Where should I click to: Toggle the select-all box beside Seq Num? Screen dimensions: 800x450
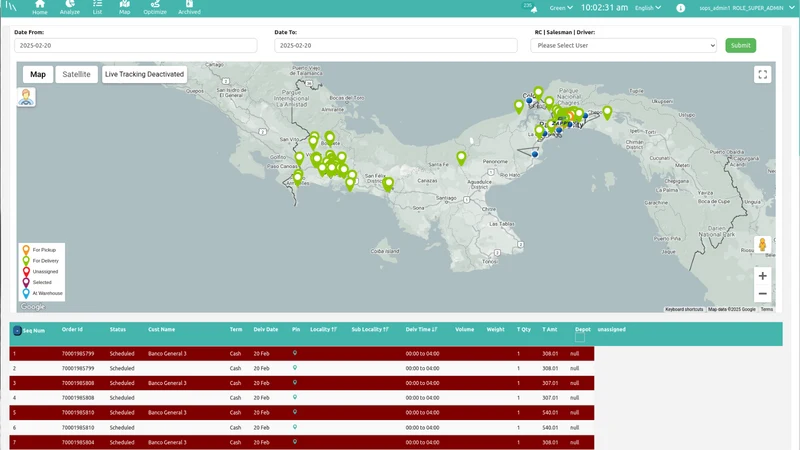(17, 331)
